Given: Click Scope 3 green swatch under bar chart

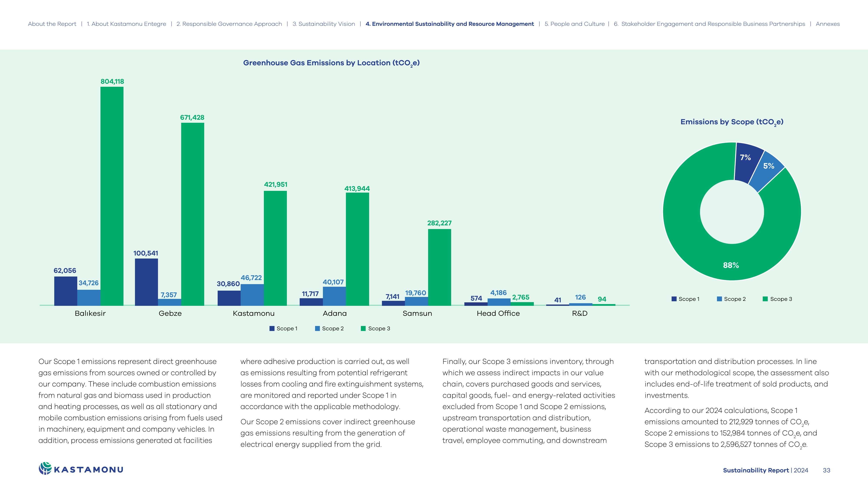Looking at the screenshot, I should [363, 328].
